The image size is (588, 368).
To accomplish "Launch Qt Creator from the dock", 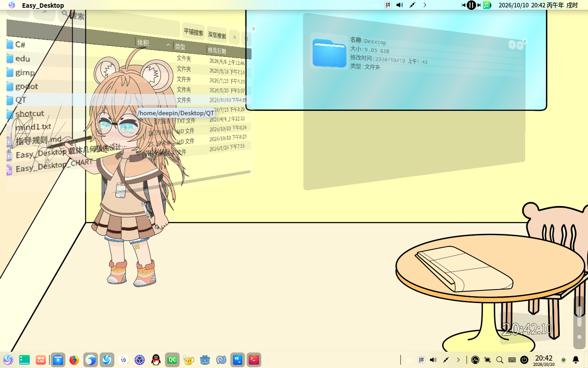I will click(172, 360).
